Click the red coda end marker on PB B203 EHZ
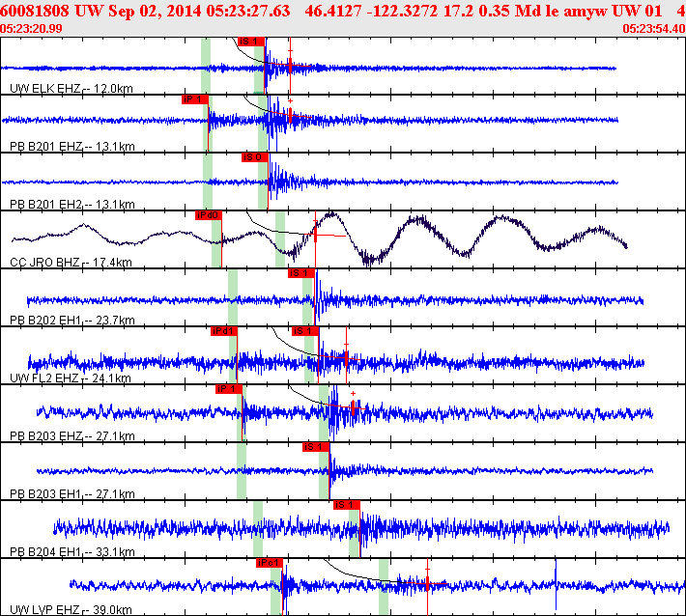686x616 pixels. pyautogui.click(x=353, y=407)
